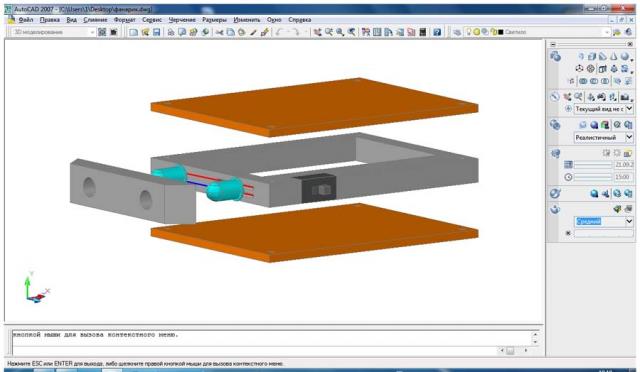Click the Paste icon in toolbar

click(242, 32)
